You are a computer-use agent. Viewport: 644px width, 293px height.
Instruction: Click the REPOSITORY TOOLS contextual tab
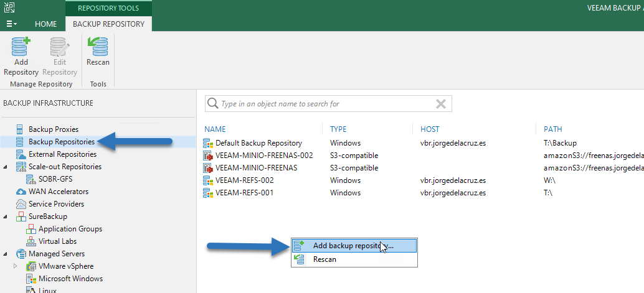point(108,8)
